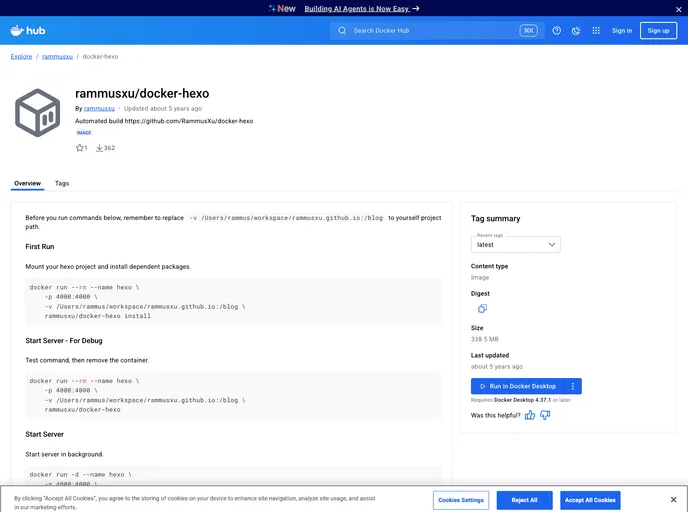Open more options beside Run in Docker Desktop

tap(573, 386)
